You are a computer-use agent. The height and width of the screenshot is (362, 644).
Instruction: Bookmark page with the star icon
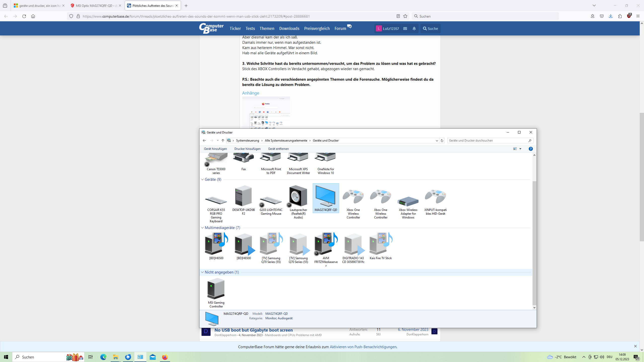tap(405, 16)
